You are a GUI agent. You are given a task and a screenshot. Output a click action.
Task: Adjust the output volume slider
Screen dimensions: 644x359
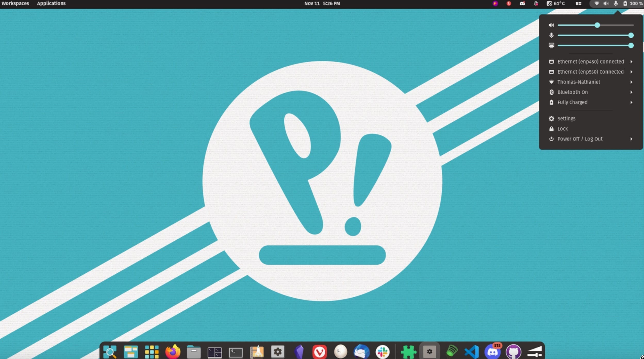click(596, 25)
